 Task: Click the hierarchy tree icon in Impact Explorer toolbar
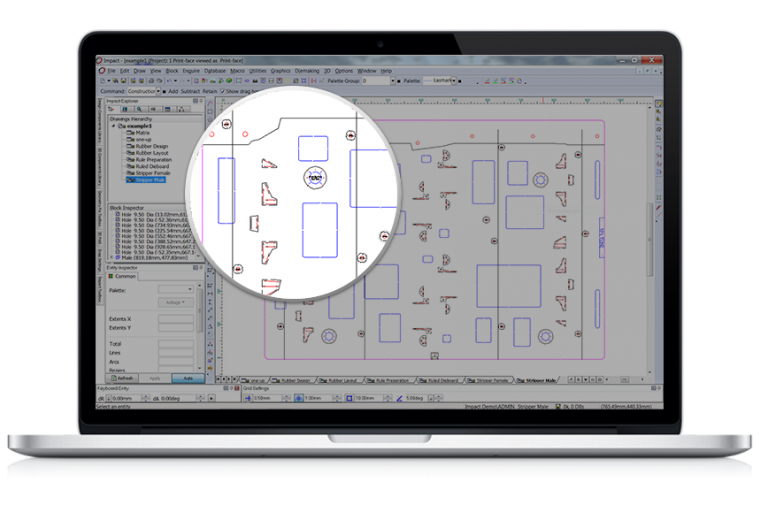click(181, 109)
